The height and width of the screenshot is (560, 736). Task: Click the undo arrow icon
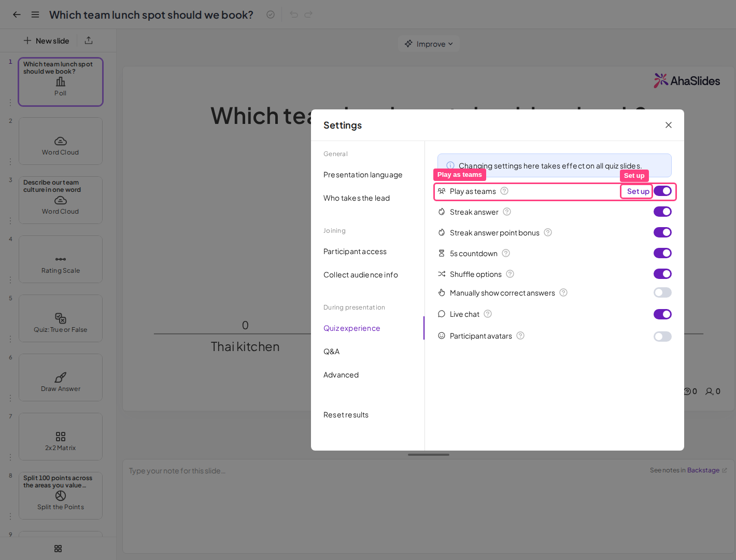tap(294, 15)
